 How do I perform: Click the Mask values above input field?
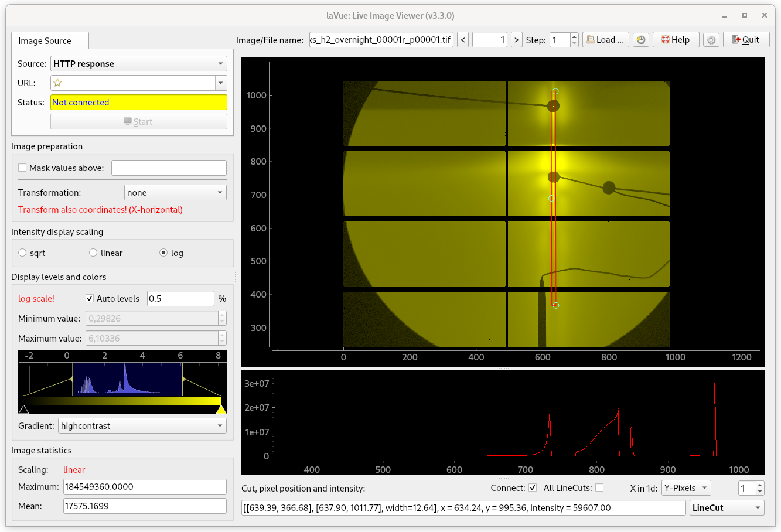[x=169, y=168]
